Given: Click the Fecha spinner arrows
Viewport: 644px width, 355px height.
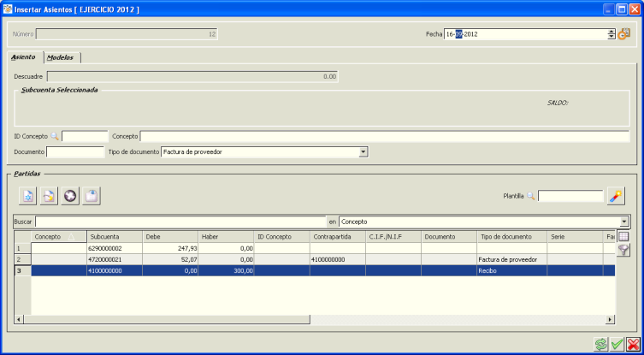Looking at the screenshot, I should point(612,34).
